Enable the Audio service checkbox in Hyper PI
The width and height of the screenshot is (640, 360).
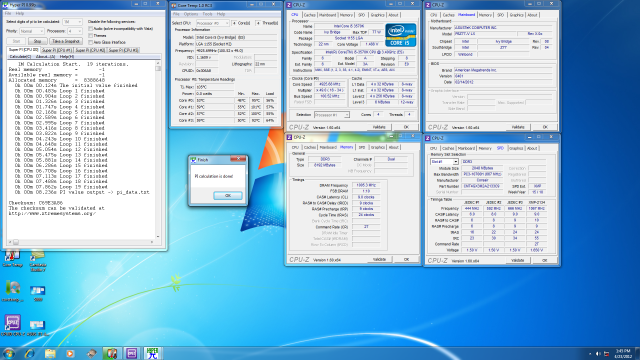91,29
